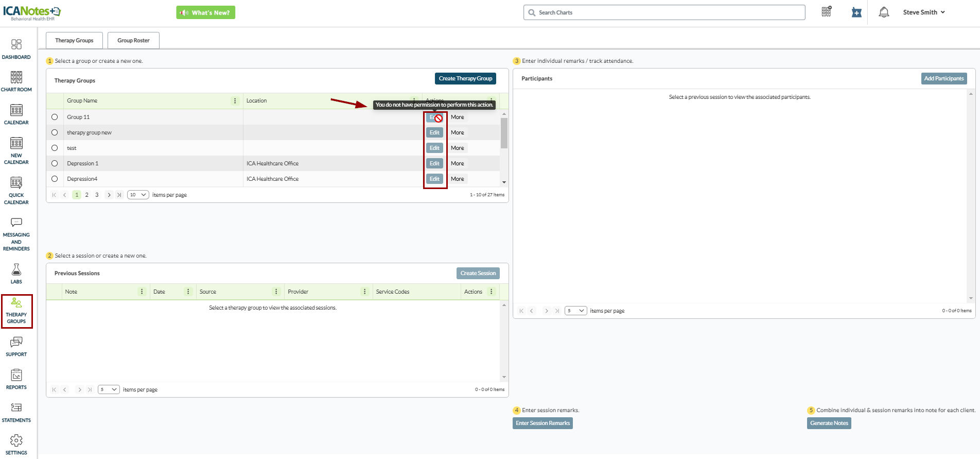Expand Therapy Groups items per page dropdown
This screenshot has width=980, height=459.
coord(138,195)
